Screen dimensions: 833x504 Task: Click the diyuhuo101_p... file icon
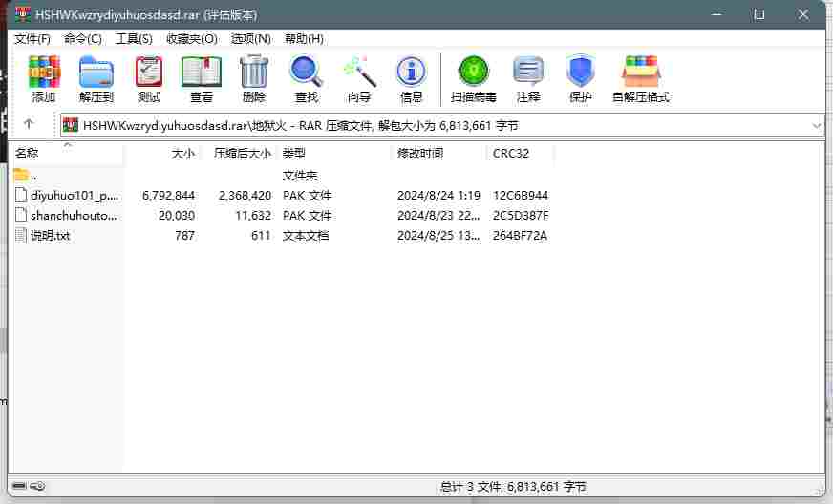point(21,195)
